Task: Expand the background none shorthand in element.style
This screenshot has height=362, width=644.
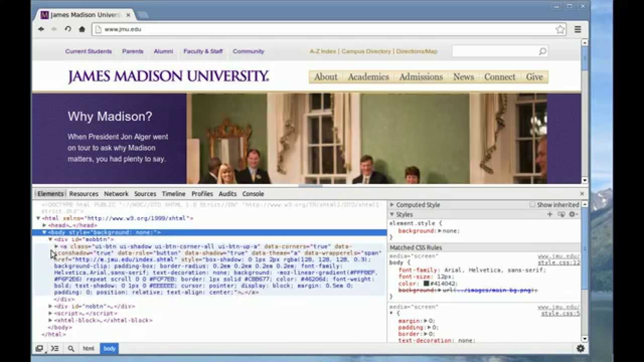Action: [440, 231]
